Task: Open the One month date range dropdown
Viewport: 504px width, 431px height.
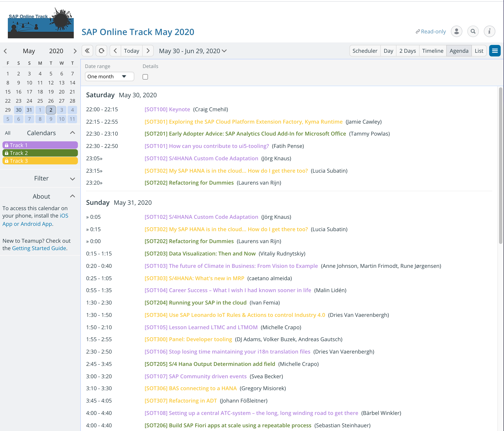Action: [x=109, y=77]
